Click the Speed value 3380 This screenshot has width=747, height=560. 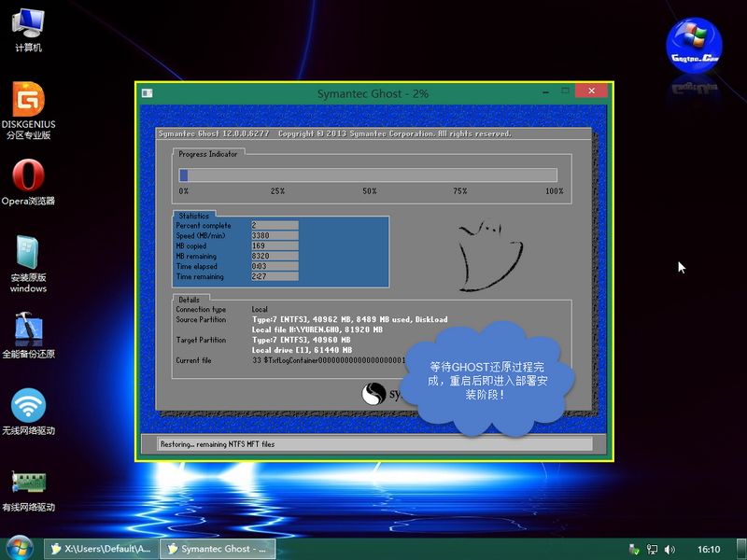[x=275, y=236]
